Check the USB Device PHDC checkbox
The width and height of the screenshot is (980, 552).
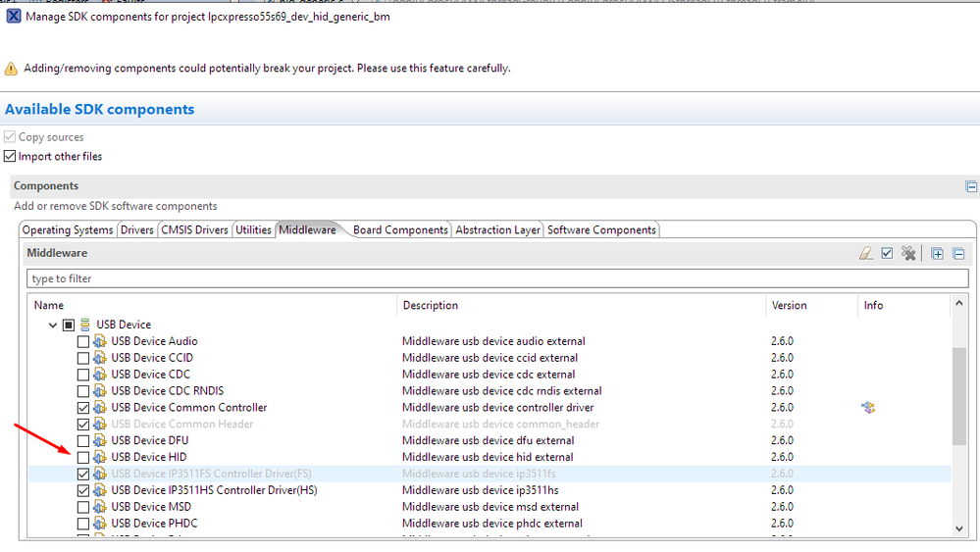pyautogui.click(x=83, y=524)
